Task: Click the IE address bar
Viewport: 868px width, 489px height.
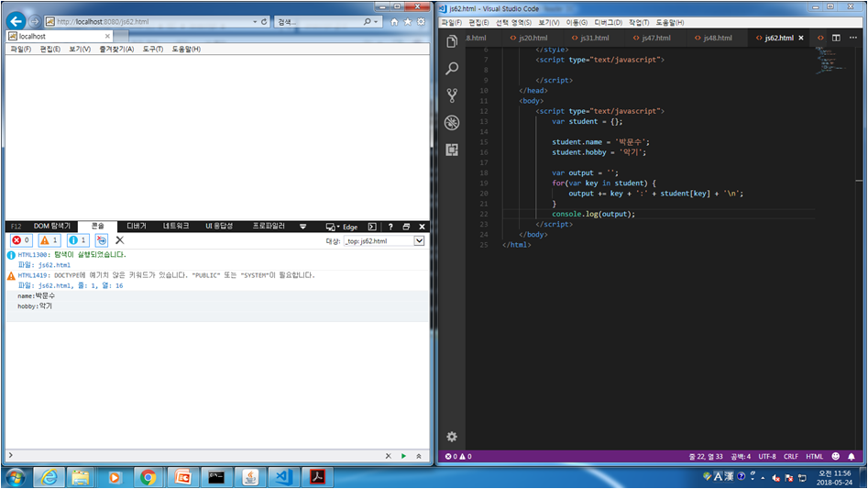Action: (x=149, y=22)
